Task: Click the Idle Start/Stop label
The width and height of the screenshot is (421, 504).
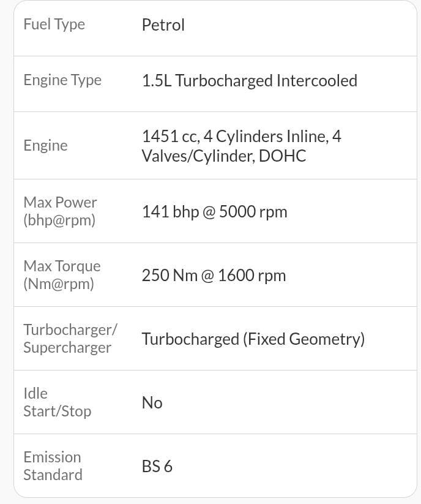Action: [x=57, y=402]
